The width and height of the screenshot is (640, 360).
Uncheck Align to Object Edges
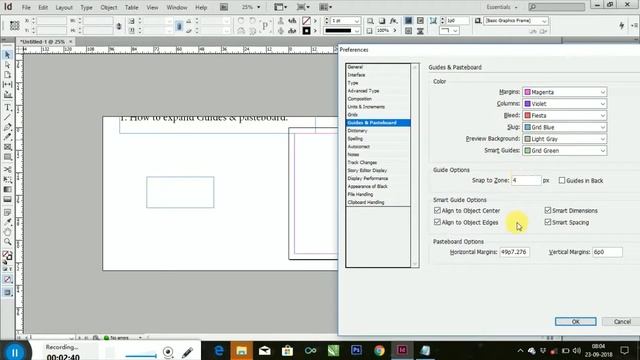[x=437, y=222]
